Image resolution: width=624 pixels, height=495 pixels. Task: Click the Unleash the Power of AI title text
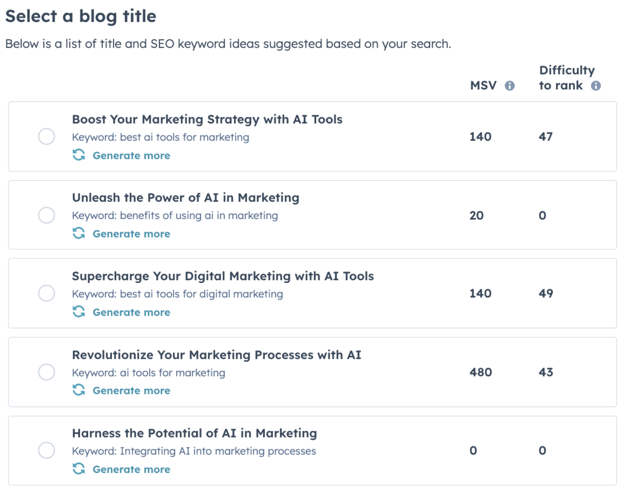185,198
